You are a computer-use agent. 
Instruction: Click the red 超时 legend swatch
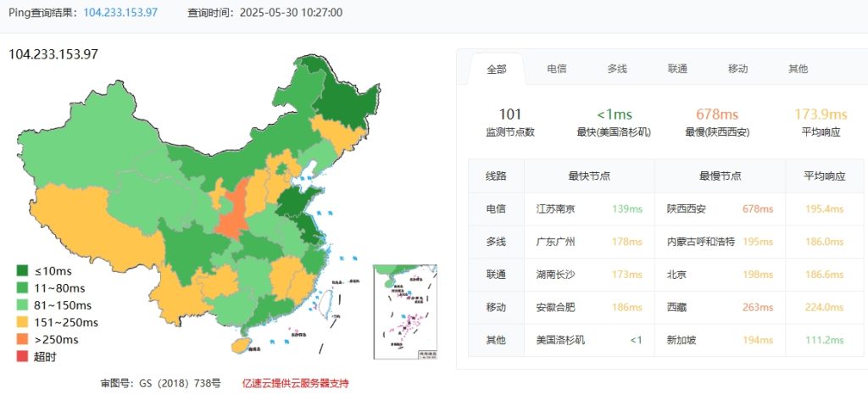[x=23, y=357]
